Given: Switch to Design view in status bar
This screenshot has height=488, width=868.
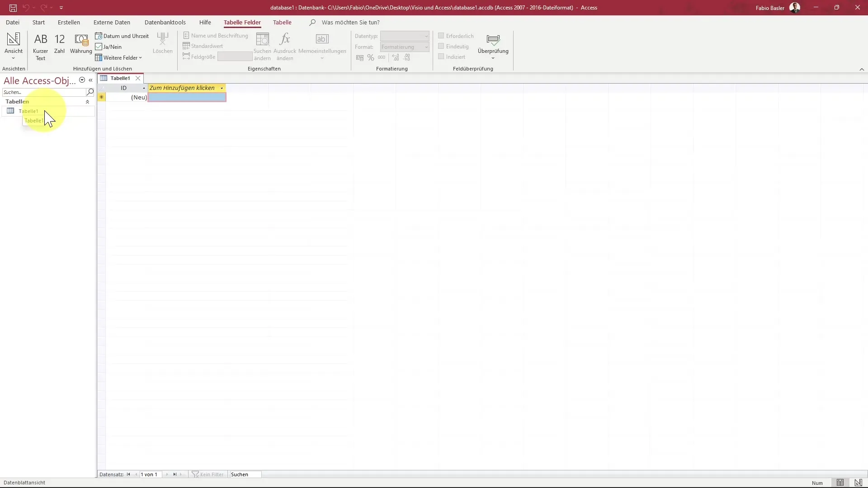Looking at the screenshot, I should click(x=858, y=483).
